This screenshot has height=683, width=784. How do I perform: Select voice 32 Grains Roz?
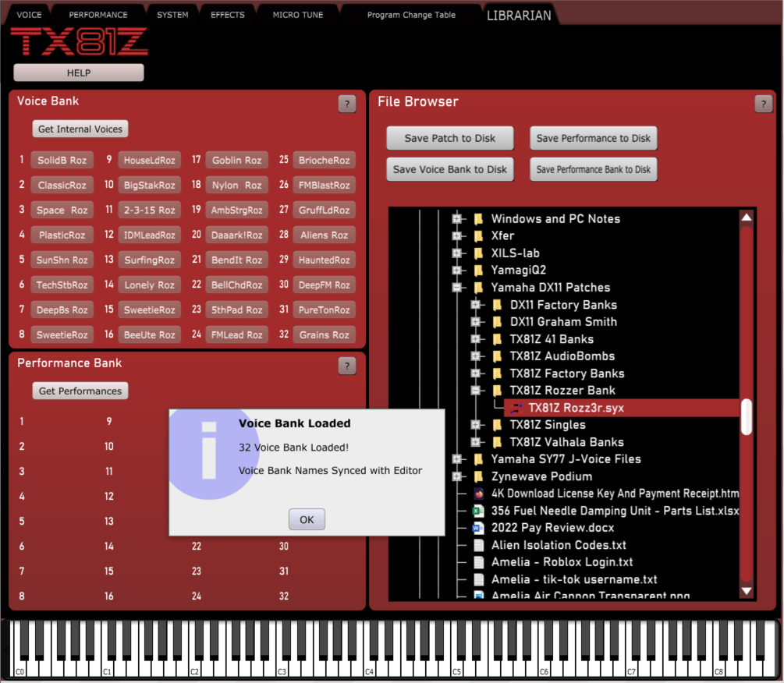point(324,334)
